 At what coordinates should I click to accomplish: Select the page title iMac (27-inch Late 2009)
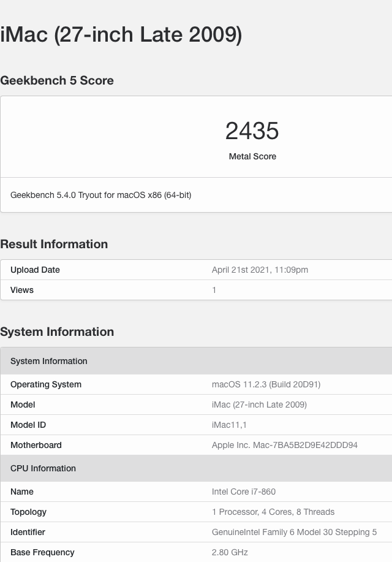[121, 35]
